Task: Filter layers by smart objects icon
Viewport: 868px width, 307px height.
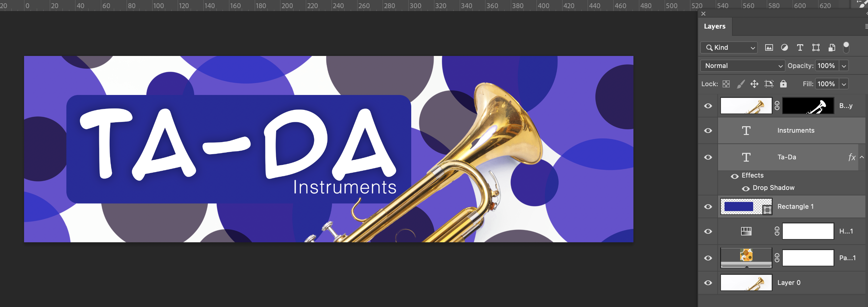Action: pyautogui.click(x=832, y=47)
